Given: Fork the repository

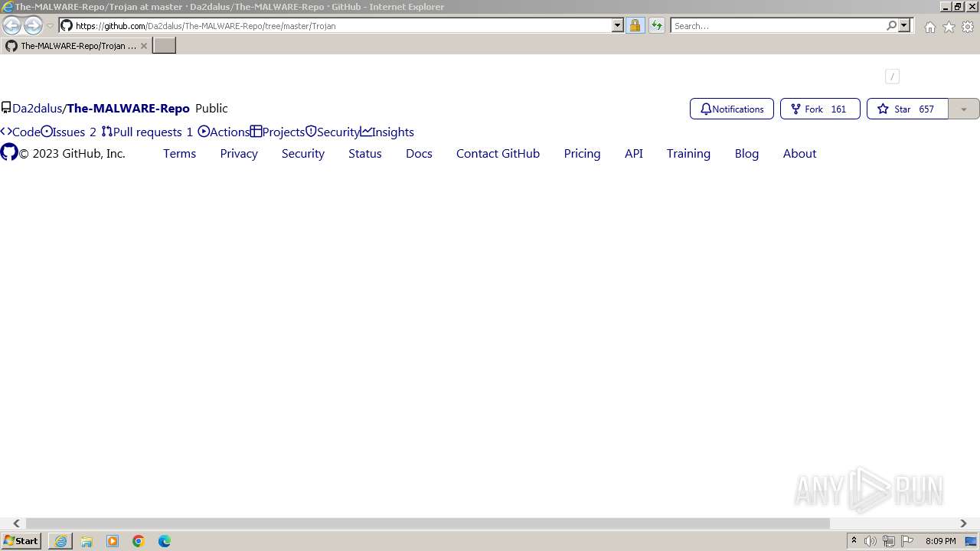Looking at the screenshot, I should coord(820,109).
